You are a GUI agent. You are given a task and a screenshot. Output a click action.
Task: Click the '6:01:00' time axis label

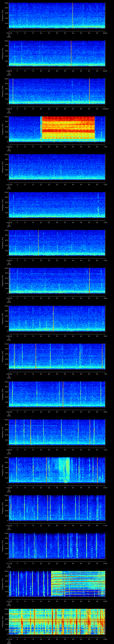(x=9, y=184)
